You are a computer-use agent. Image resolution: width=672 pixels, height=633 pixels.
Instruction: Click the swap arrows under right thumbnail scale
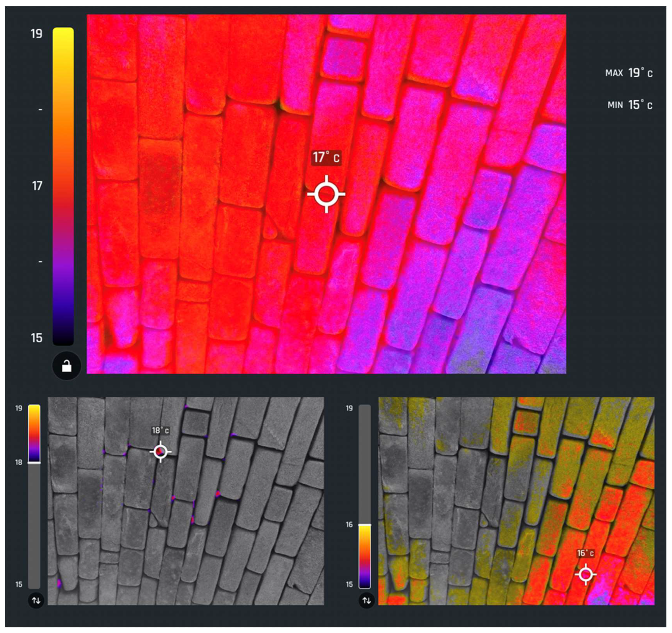pos(367,600)
